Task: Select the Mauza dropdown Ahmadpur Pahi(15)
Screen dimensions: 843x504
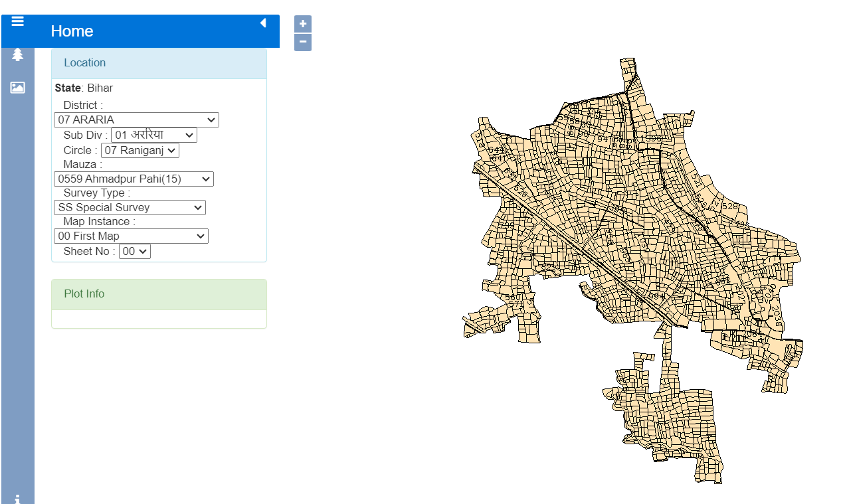Action: (x=134, y=179)
